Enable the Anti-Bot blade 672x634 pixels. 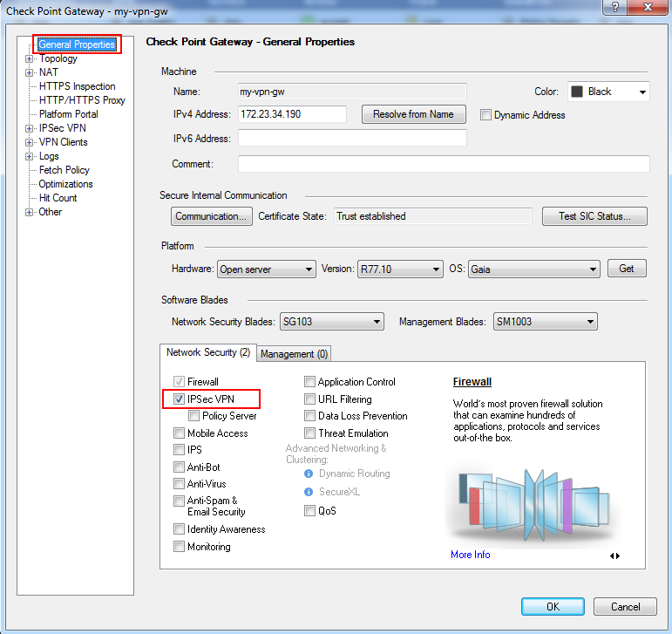[179, 467]
